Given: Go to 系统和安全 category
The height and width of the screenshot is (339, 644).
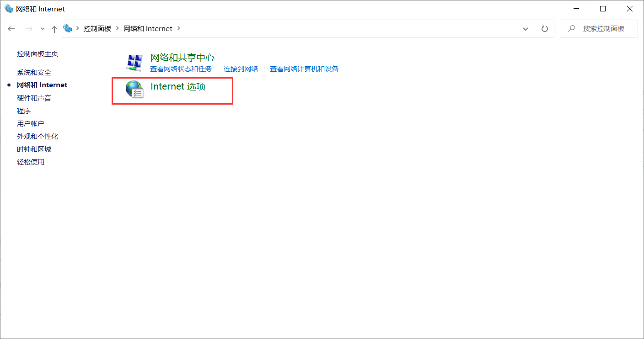Looking at the screenshot, I should [34, 72].
